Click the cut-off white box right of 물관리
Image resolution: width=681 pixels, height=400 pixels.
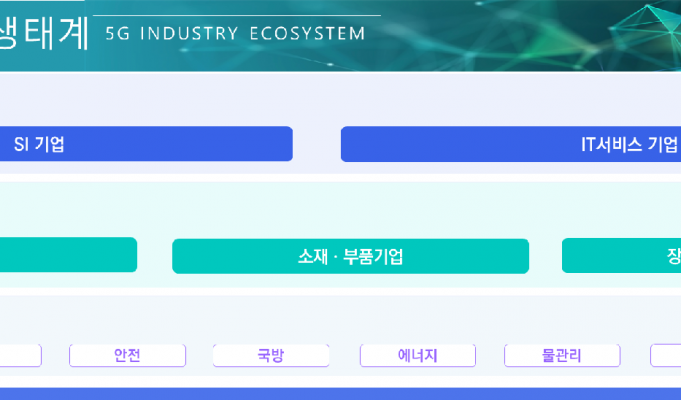665,355
